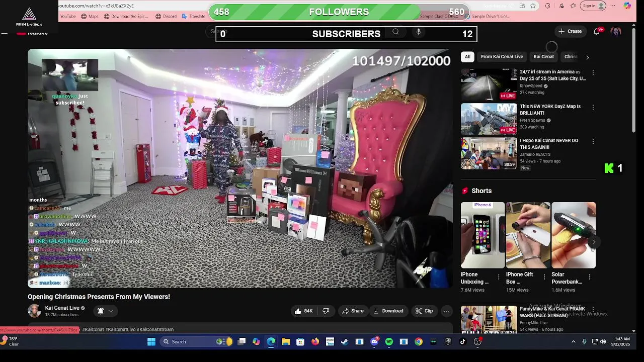Image resolution: width=644 pixels, height=362 pixels.
Task: Click the microphone voice search icon
Action: [418, 32]
